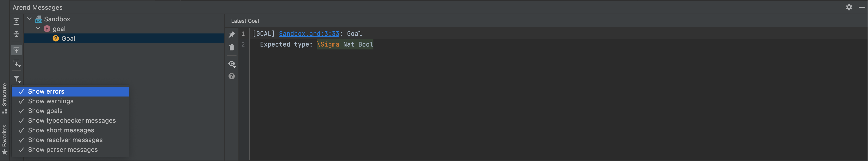The height and width of the screenshot is (161, 868).
Task: Toggle Show parser messages option
Action: [63, 150]
